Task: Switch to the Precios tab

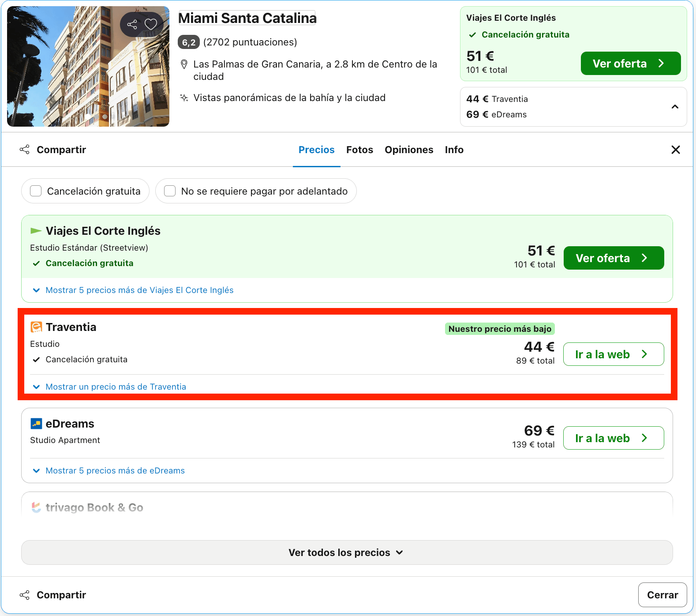Action: click(x=317, y=150)
